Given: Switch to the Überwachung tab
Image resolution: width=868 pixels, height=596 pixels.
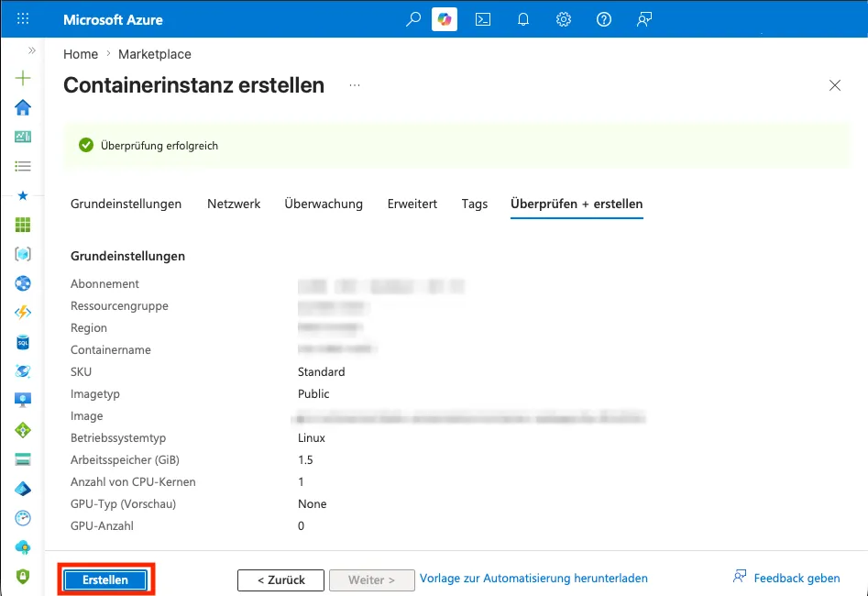Looking at the screenshot, I should 324,204.
